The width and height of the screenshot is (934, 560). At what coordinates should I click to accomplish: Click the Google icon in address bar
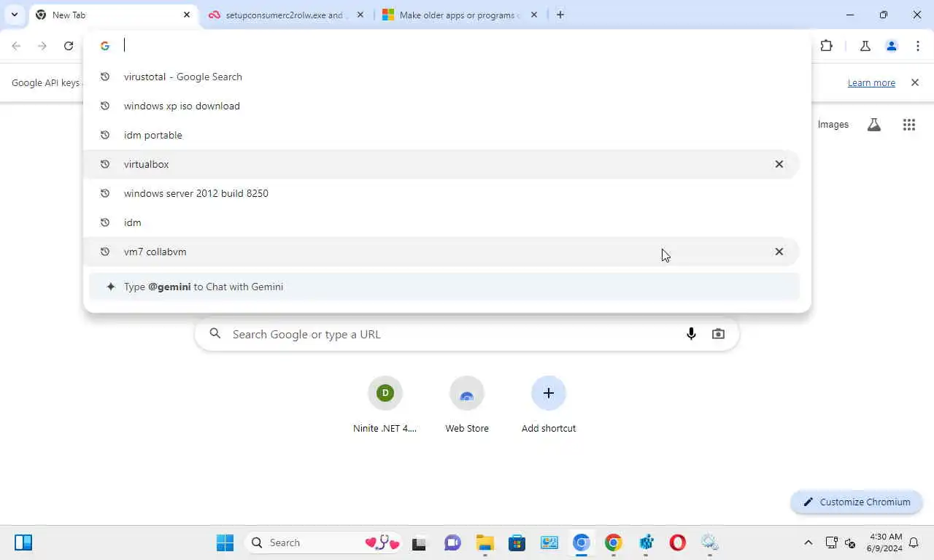[x=105, y=45]
